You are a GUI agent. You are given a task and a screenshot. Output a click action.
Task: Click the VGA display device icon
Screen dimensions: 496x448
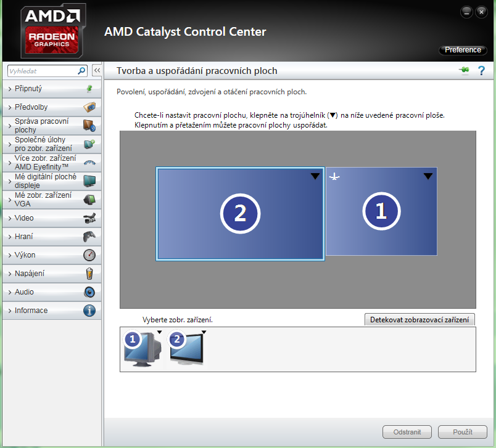[x=89, y=200]
